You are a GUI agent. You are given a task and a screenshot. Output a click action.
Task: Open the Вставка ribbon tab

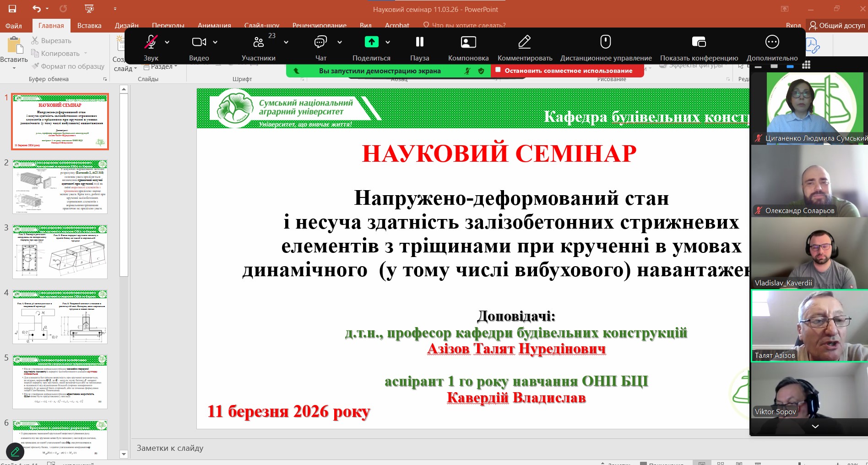tap(89, 26)
